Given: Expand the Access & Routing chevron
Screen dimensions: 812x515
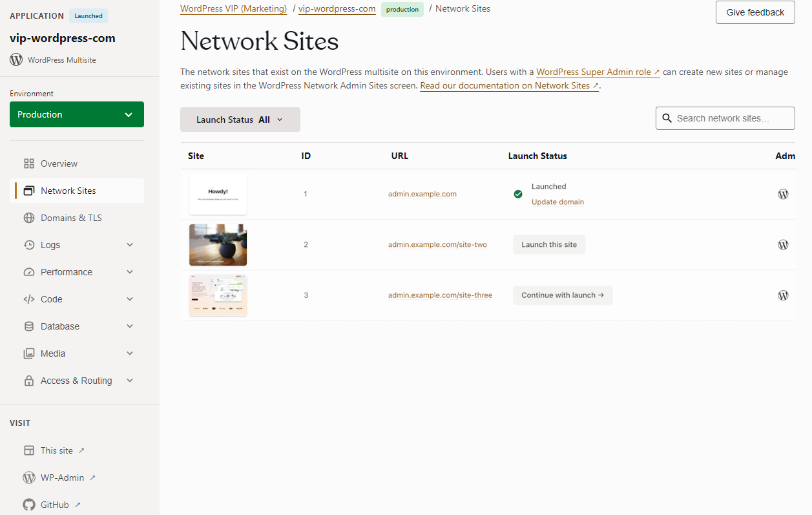Looking at the screenshot, I should (x=130, y=381).
